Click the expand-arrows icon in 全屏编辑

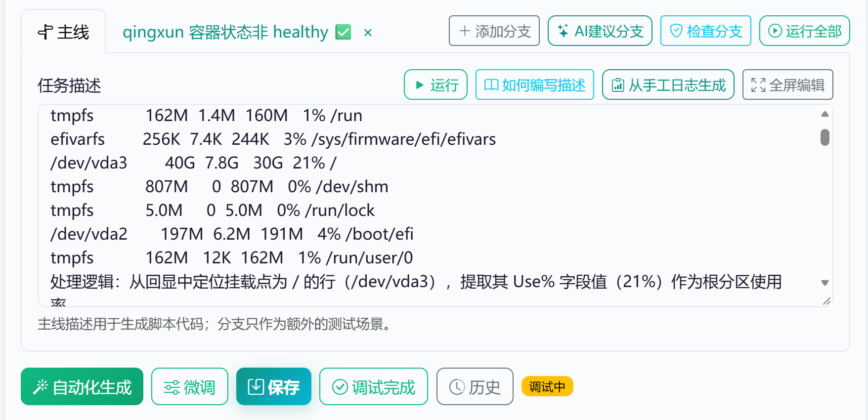click(x=758, y=85)
